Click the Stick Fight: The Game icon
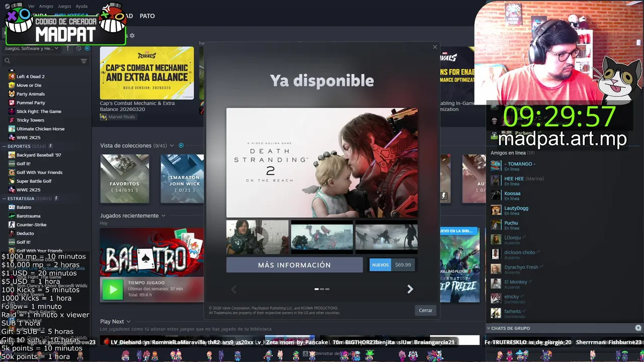The height and width of the screenshot is (362, 644). tap(12, 112)
